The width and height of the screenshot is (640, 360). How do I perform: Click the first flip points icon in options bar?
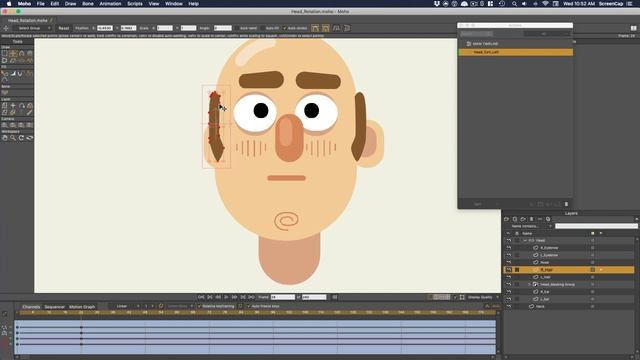pos(315,28)
